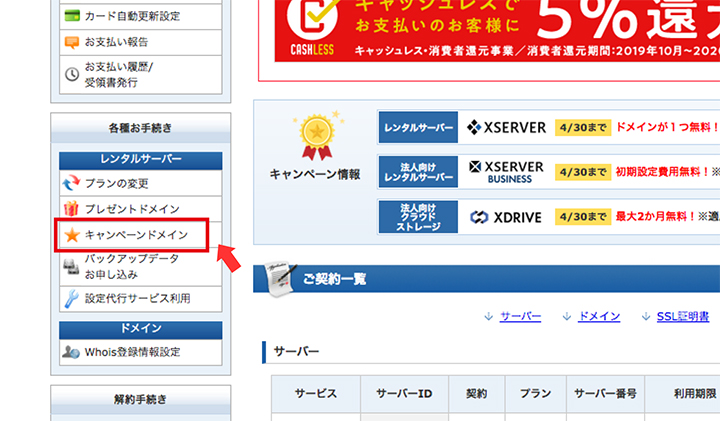720x421 pixels.
Task: Click the gold medal campaign icon
Action: point(317,136)
